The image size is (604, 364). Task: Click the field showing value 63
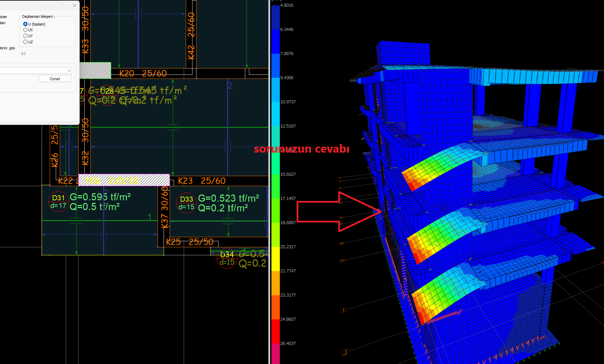[47, 54]
